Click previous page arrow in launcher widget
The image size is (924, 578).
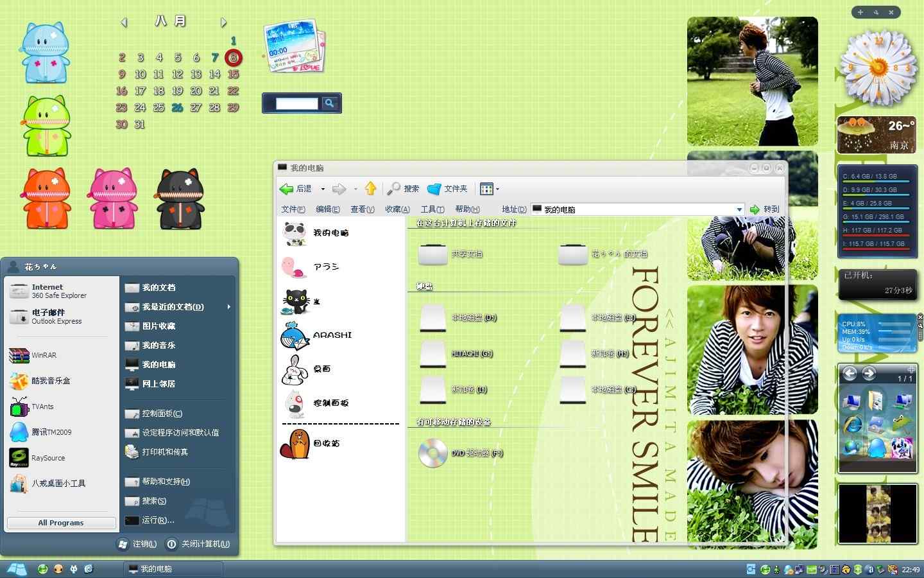click(x=850, y=373)
